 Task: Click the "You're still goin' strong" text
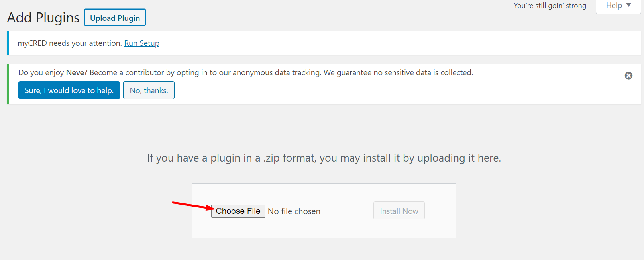(550, 6)
